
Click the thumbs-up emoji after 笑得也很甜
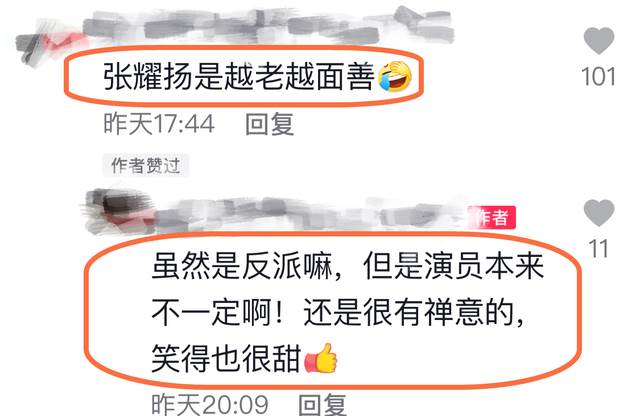[321, 358]
